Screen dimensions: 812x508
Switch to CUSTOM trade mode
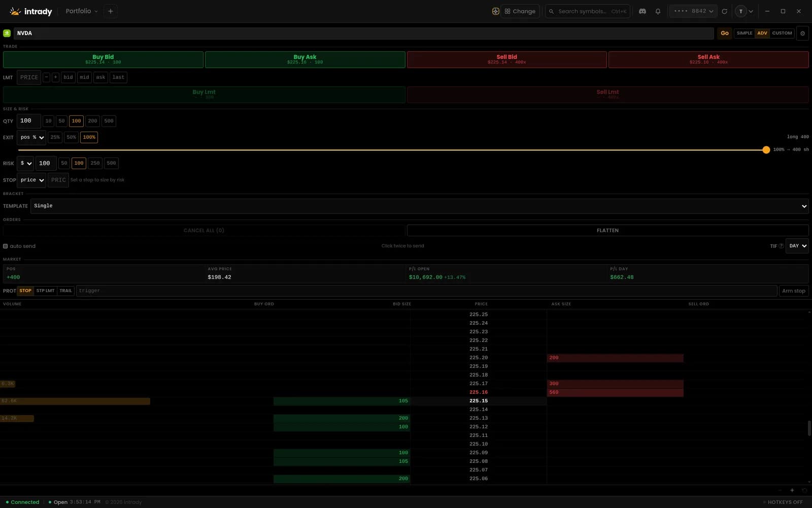point(782,33)
